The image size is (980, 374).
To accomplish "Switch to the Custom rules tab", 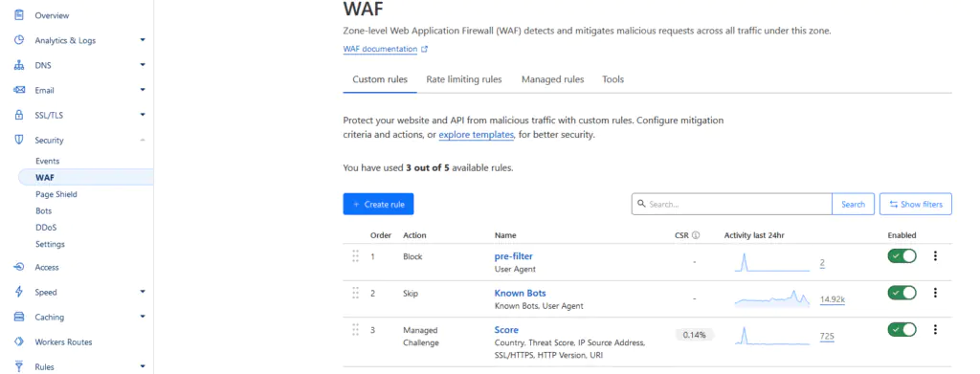I will tap(380, 79).
